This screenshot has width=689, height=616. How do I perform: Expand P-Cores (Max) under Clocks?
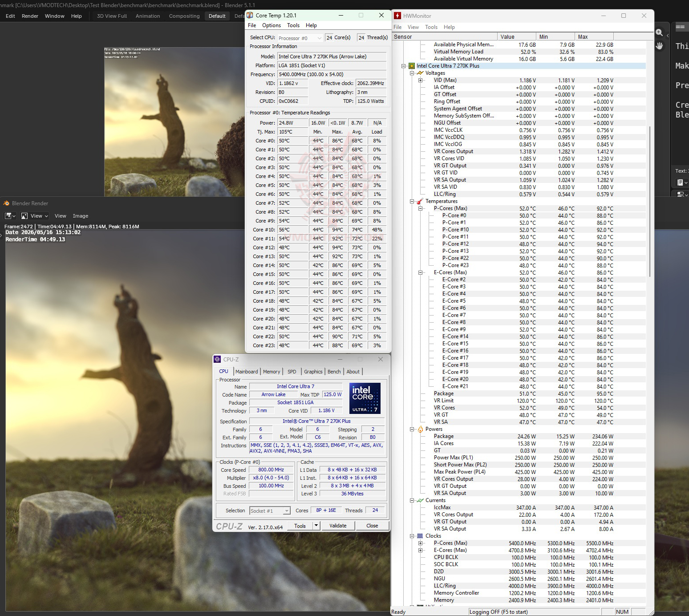click(420, 543)
